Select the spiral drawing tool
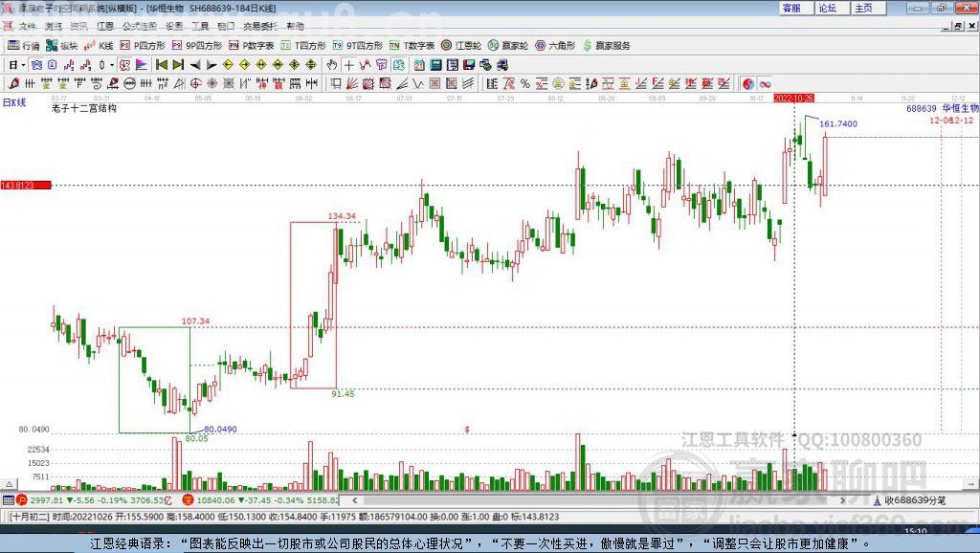This screenshot has height=553, width=980. tap(96, 84)
